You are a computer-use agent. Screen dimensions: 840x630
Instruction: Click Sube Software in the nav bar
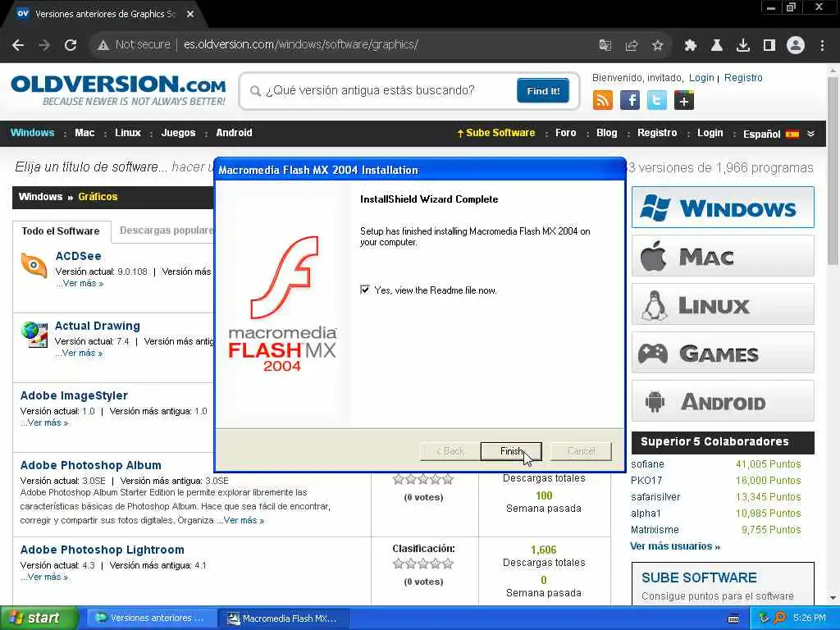coord(496,133)
